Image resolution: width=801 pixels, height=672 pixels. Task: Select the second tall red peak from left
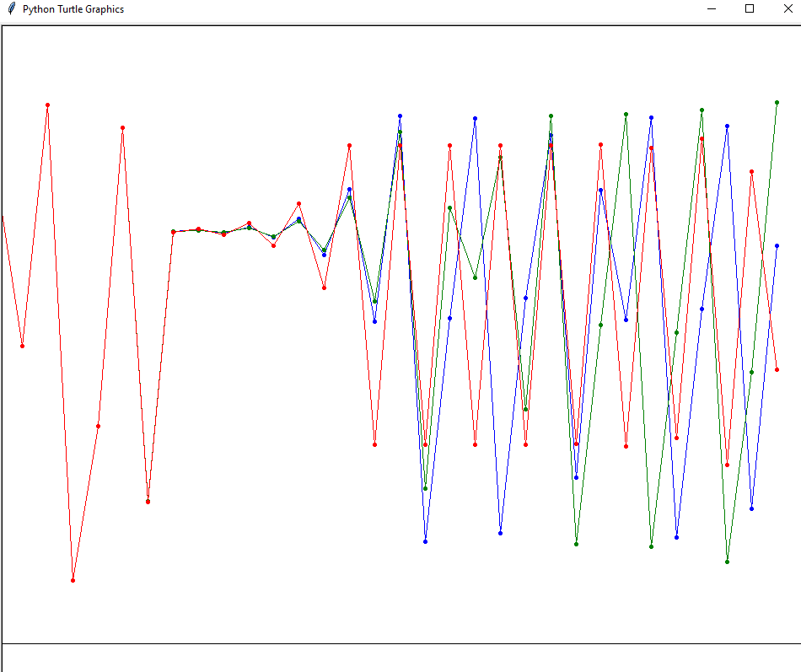tap(122, 127)
